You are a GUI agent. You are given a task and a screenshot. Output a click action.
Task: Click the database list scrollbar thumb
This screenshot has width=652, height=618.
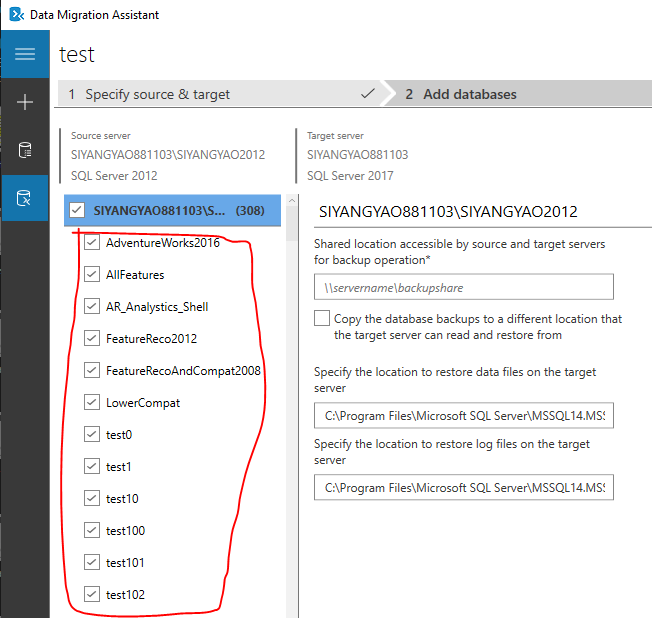click(x=292, y=224)
